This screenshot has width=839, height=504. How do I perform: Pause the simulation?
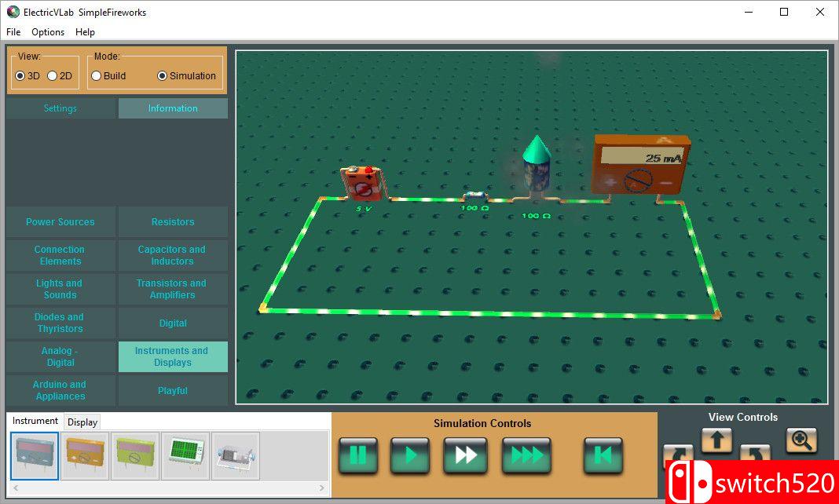pos(358,455)
